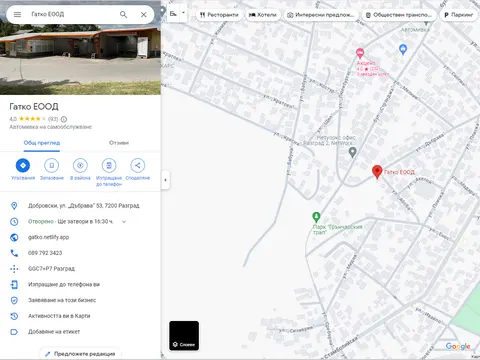The width and height of the screenshot is (480, 360).
Task: Click the В района nearby icon
Action: (x=80, y=165)
